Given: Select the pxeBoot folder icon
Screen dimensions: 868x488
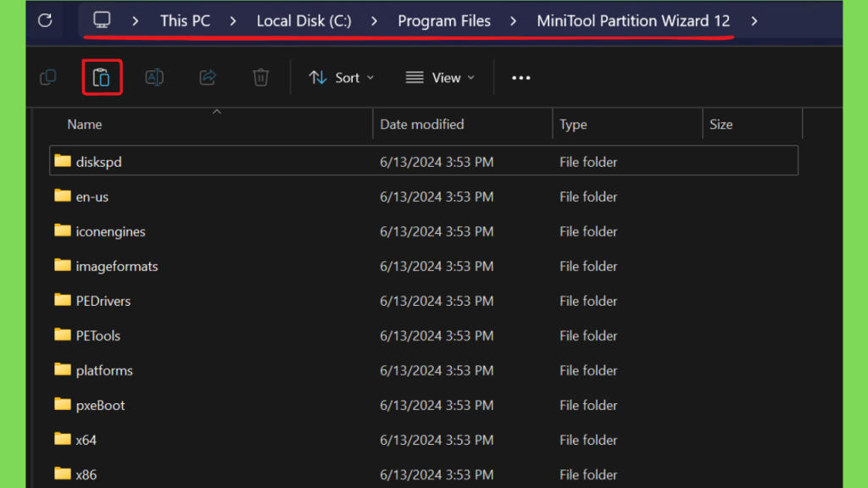Looking at the screenshot, I should click(x=63, y=404).
